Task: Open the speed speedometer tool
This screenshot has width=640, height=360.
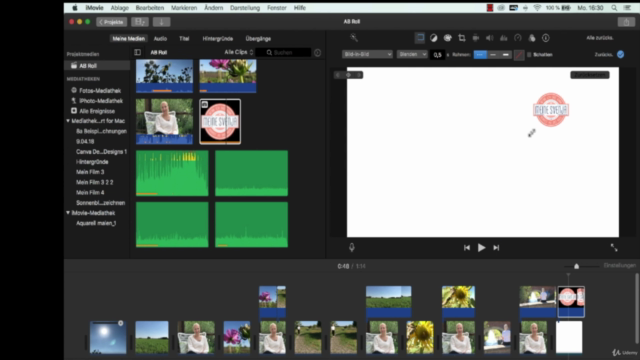Action: pos(518,38)
